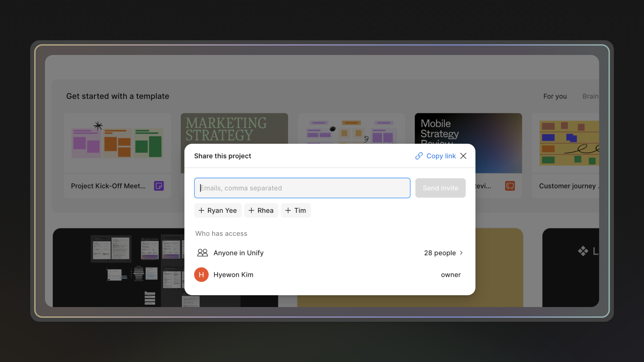
Task: Click the red presentation icon on Mobile Strategy card
Action: click(510, 186)
